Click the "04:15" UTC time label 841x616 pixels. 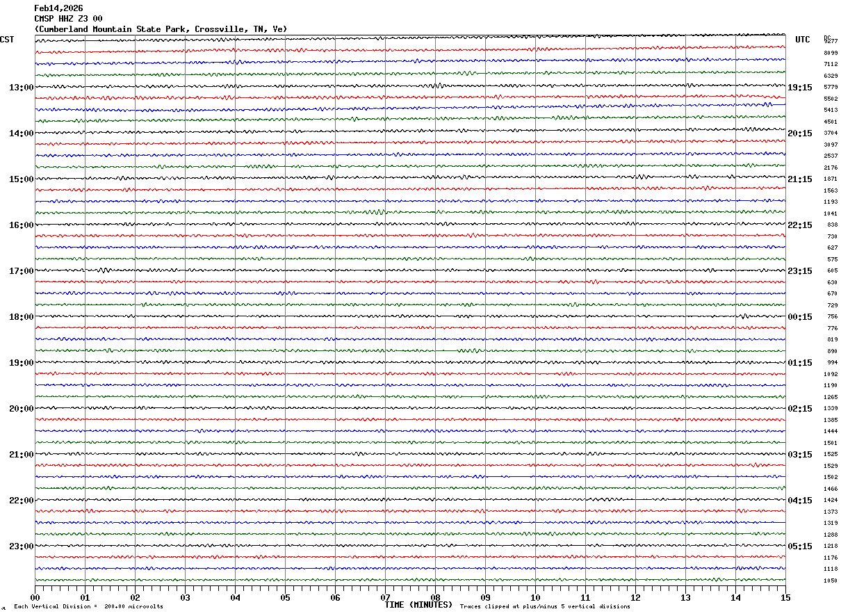(x=800, y=501)
